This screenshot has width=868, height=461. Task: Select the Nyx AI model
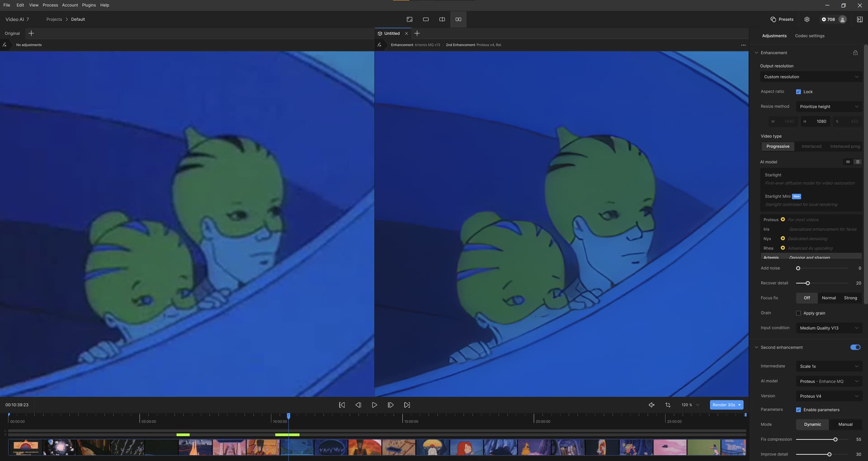[x=811, y=239]
